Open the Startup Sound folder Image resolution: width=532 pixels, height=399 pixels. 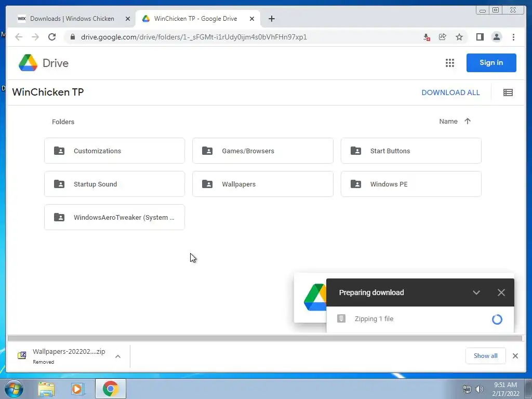tap(114, 184)
